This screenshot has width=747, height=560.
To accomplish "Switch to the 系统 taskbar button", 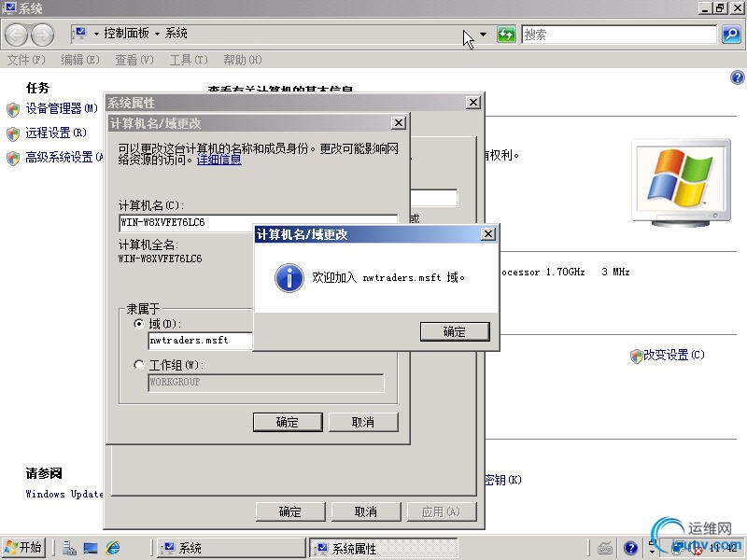I will tap(231, 548).
